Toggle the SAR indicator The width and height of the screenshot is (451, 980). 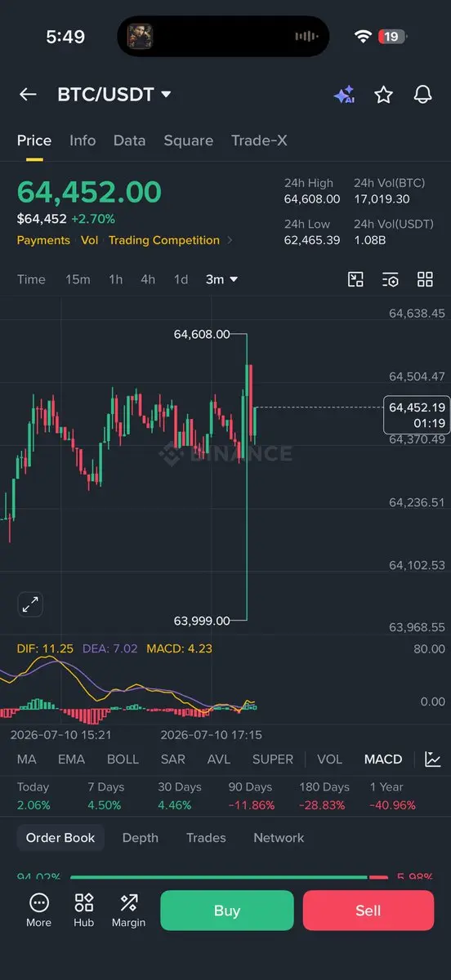pyautogui.click(x=172, y=759)
